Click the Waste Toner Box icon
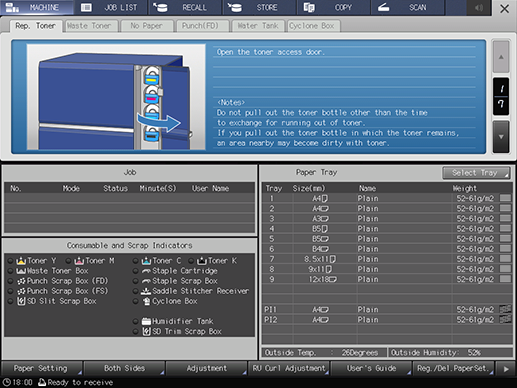The image size is (517, 388). [21, 271]
